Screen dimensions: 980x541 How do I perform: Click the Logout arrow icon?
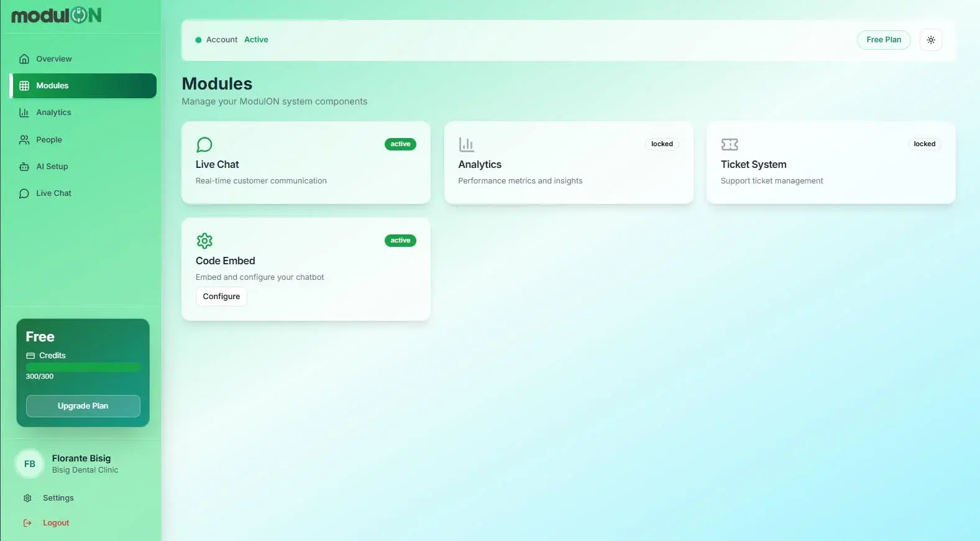tap(27, 523)
